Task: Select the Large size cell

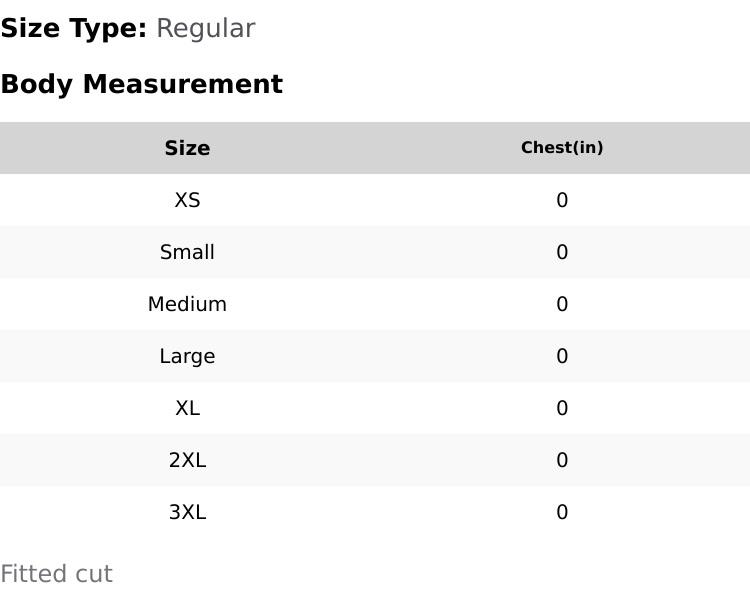Action: (187, 356)
